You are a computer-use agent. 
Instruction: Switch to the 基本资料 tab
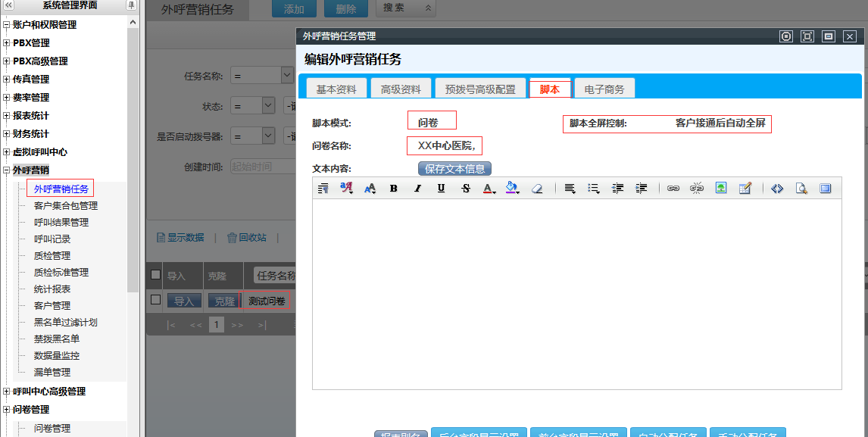coord(336,89)
